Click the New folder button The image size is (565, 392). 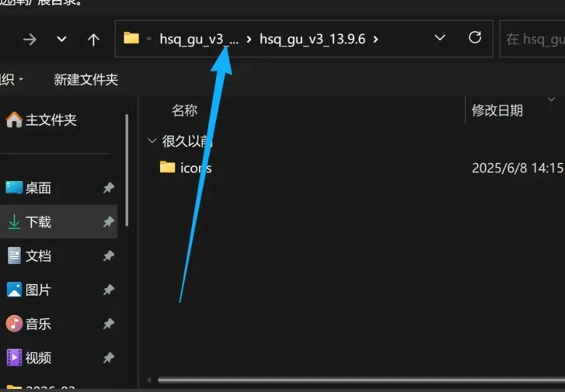[86, 80]
